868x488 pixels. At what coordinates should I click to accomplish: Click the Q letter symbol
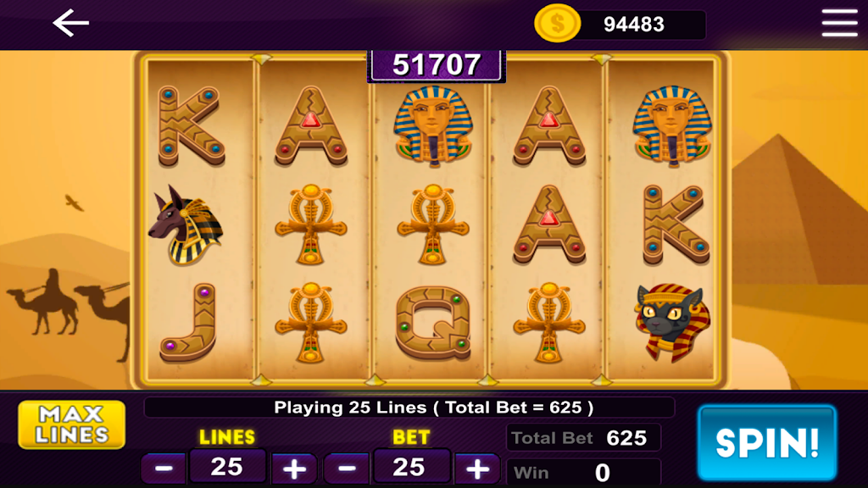point(433,324)
